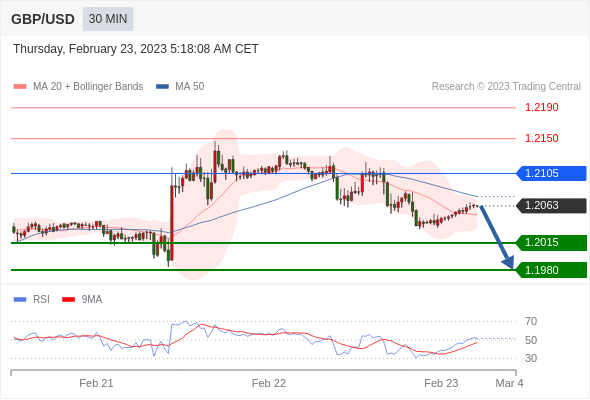Click the green 1.2015 support price tag
This screenshot has width=590, height=400.
pos(551,242)
